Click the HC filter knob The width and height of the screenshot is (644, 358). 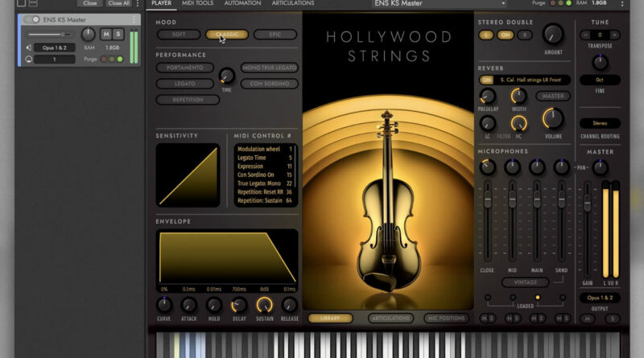tap(518, 123)
